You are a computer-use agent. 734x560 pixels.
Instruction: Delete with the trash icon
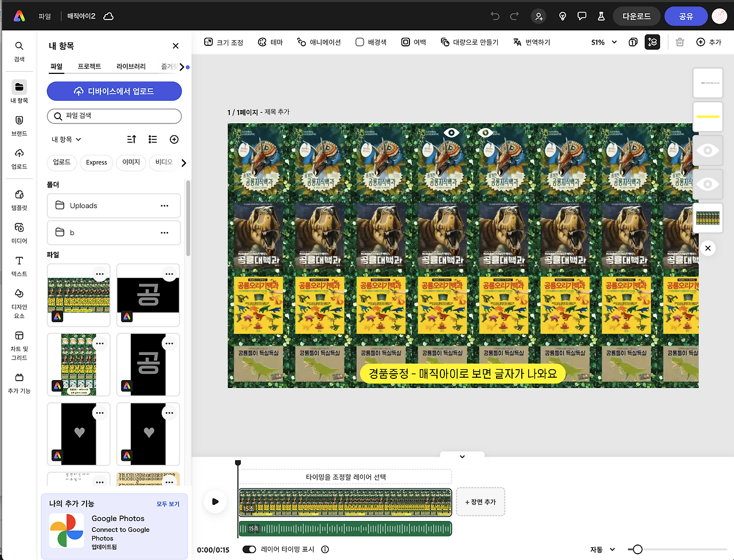680,42
